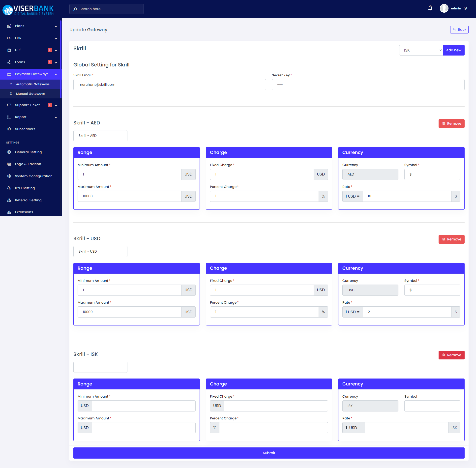
Task: Click the Automatic Gateways bullet icon
Action: (11, 84)
